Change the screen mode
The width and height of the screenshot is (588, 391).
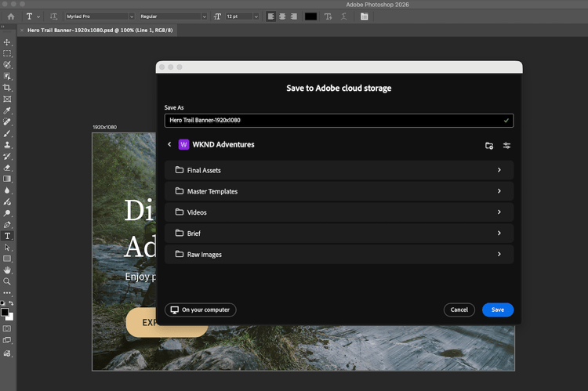tap(7, 340)
